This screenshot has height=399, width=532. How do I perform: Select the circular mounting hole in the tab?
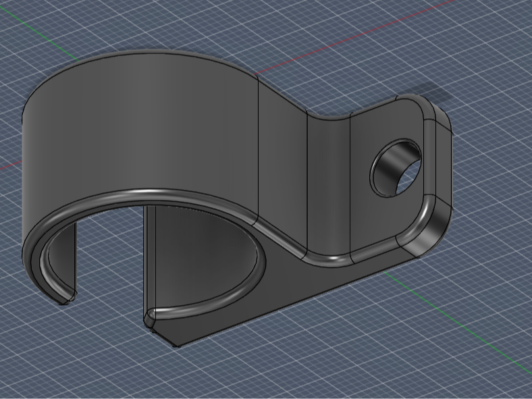coord(396,167)
